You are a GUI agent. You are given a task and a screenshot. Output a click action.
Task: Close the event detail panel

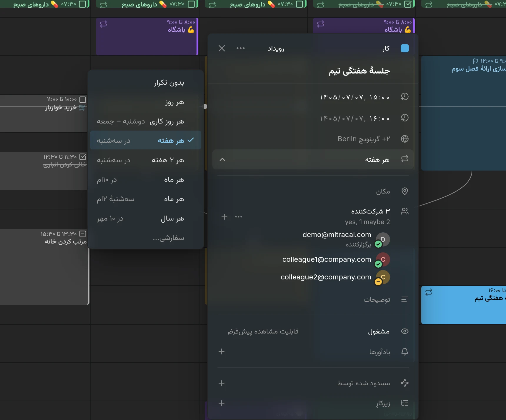click(222, 48)
